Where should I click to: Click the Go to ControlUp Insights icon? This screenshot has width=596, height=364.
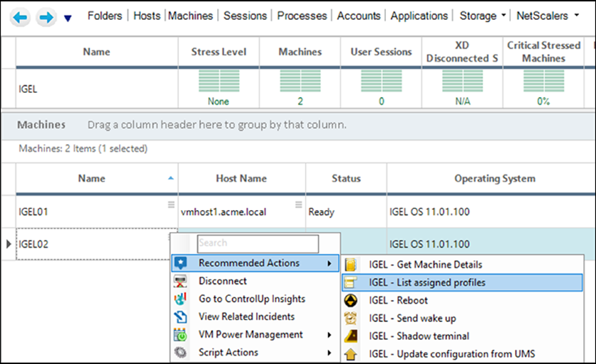point(180,299)
